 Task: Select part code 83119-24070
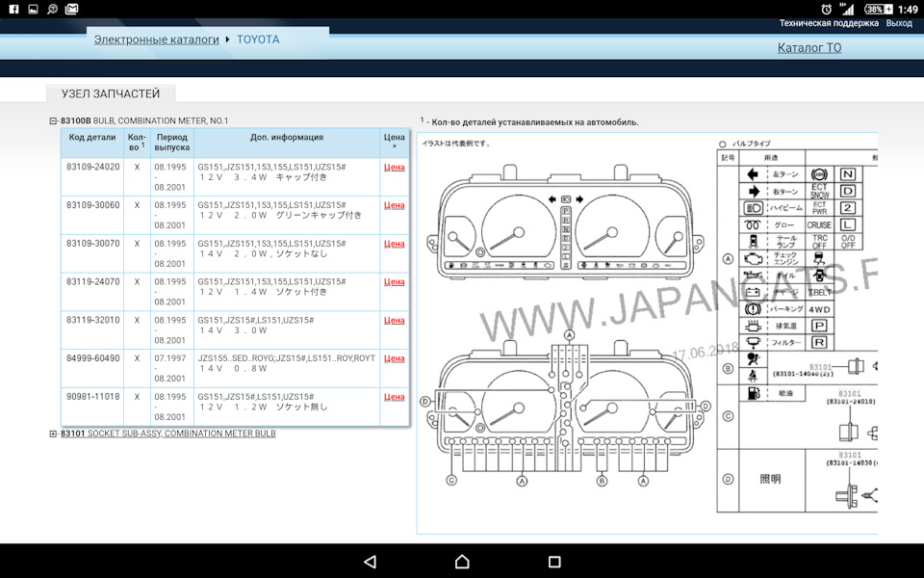click(x=92, y=282)
